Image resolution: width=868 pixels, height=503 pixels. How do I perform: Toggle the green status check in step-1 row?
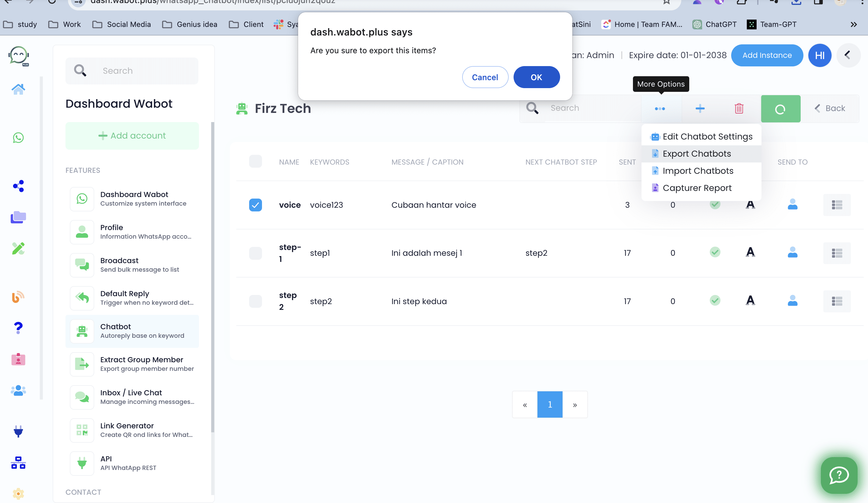click(715, 252)
